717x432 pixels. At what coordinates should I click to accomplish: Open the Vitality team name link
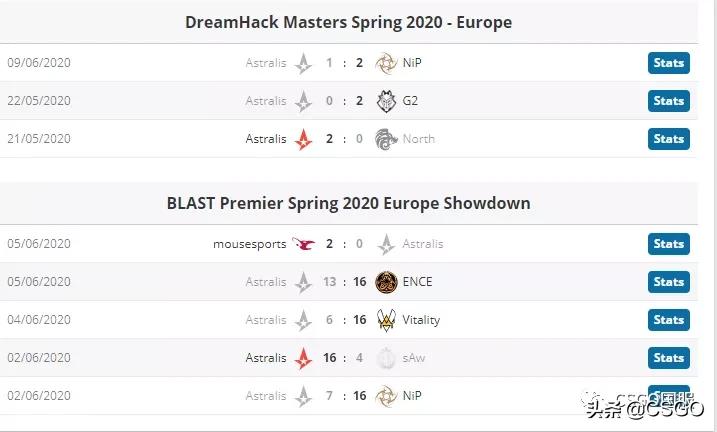(x=421, y=320)
